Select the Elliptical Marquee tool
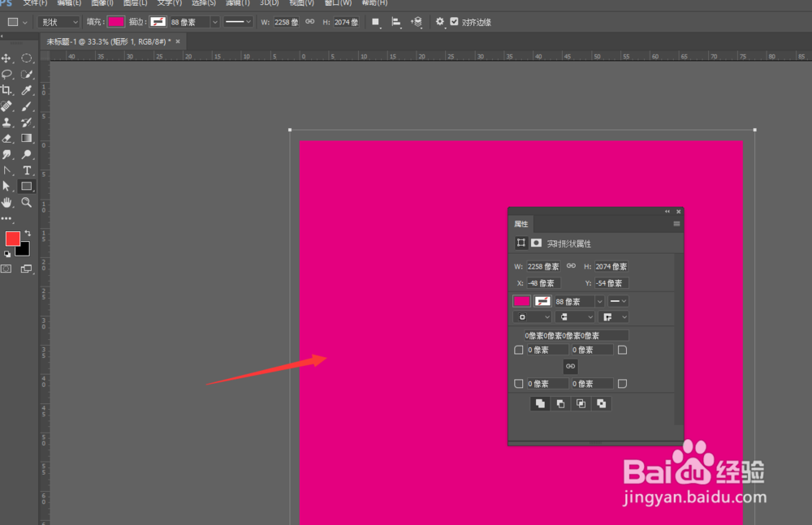 [27, 58]
